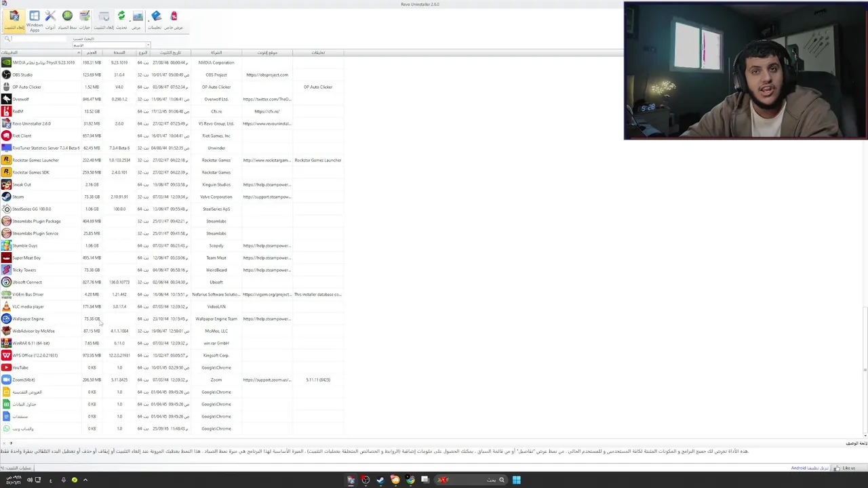868x488 pixels.
Task: Select the Wallpaper Engine program icon
Action: 6,319
